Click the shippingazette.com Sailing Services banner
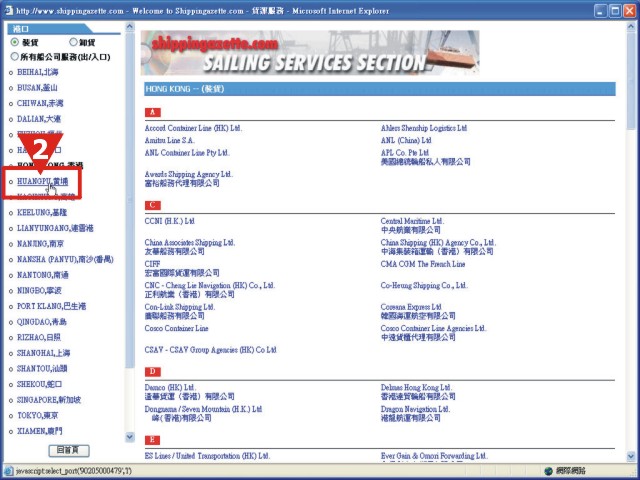Screen dimensions: 640x480 point(310,53)
